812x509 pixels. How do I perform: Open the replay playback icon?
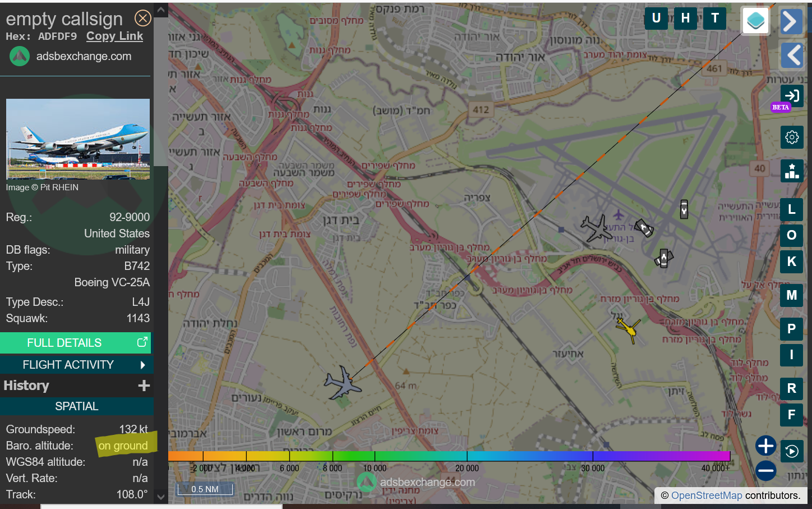click(792, 451)
